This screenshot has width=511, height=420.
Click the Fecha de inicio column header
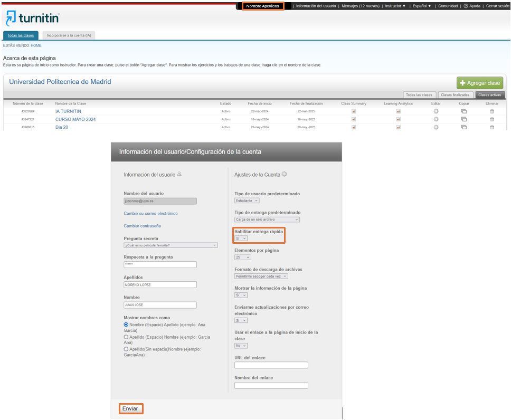point(260,103)
